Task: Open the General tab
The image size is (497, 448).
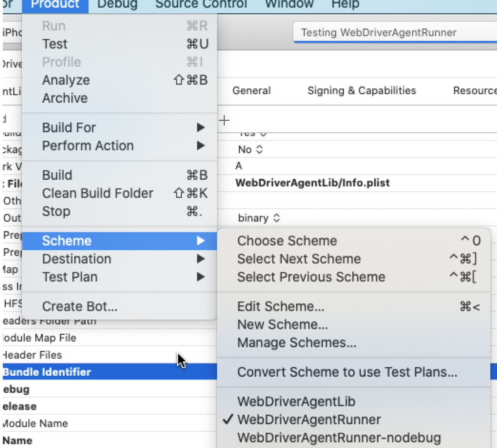Action: [x=251, y=90]
